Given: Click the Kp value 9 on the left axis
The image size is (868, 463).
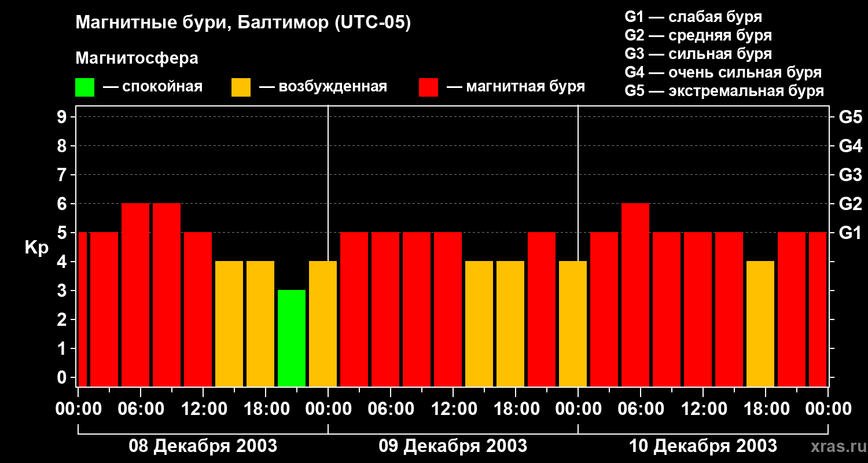Looking at the screenshot, I should point(63,117).
